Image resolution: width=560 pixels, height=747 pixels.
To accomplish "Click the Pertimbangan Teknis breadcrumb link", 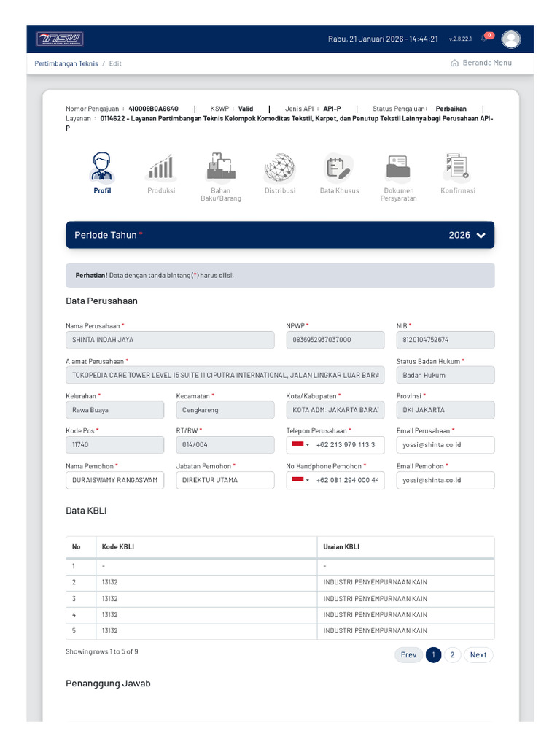I will 66,63.
